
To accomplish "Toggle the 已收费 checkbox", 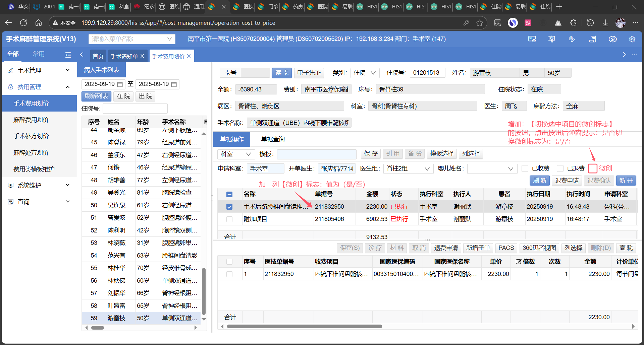I will [x=525, y=168].
